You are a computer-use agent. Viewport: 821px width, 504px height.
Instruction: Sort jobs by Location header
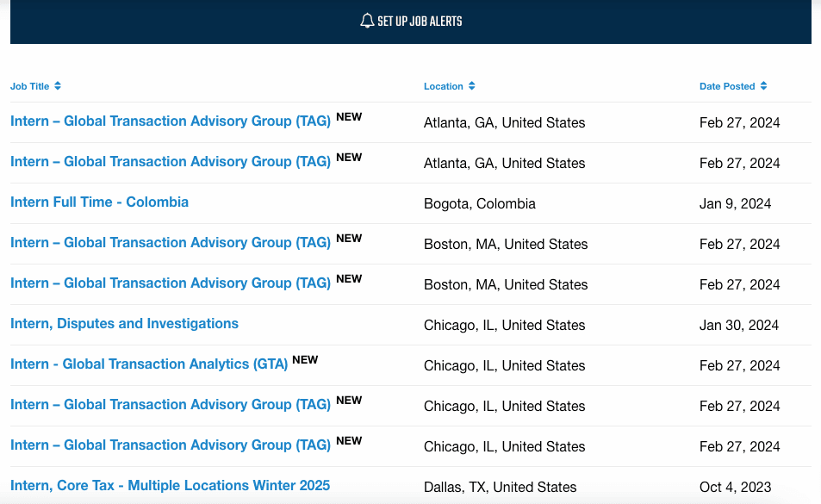[444, 86]
